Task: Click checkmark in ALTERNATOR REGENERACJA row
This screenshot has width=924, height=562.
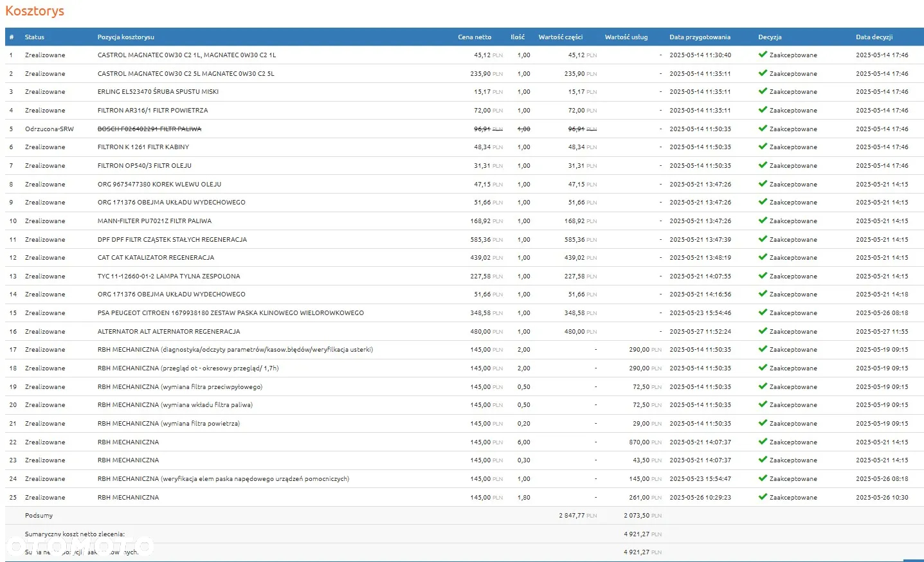Action: coord(763,331)
